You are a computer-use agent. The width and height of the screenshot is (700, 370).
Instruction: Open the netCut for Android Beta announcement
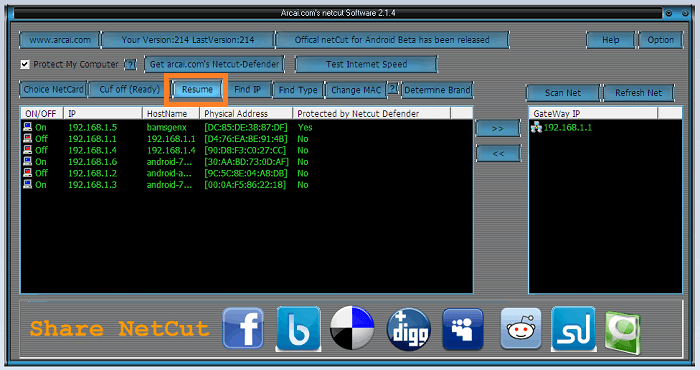392,40
